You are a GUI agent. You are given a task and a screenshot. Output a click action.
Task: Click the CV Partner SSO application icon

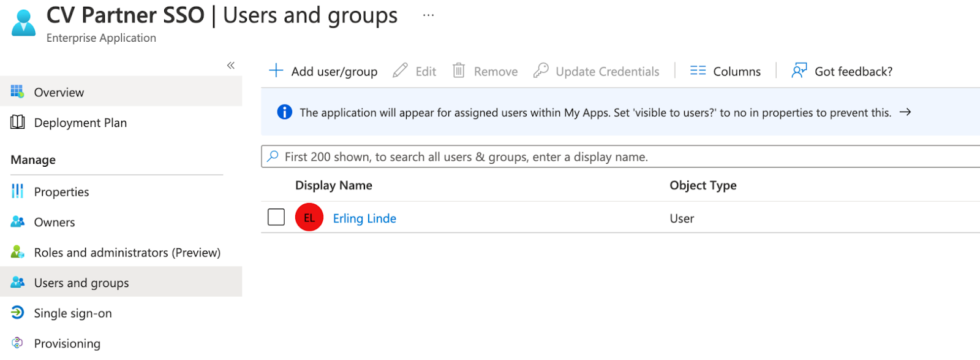click(x=24, y=23)
